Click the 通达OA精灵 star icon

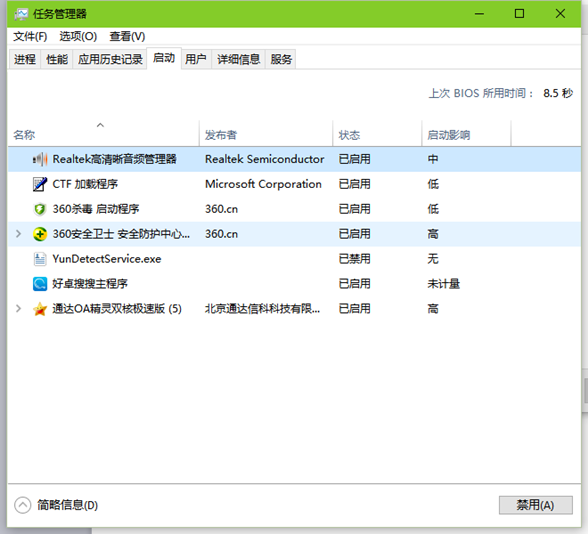pyautogui.click(x=40, y=309)
